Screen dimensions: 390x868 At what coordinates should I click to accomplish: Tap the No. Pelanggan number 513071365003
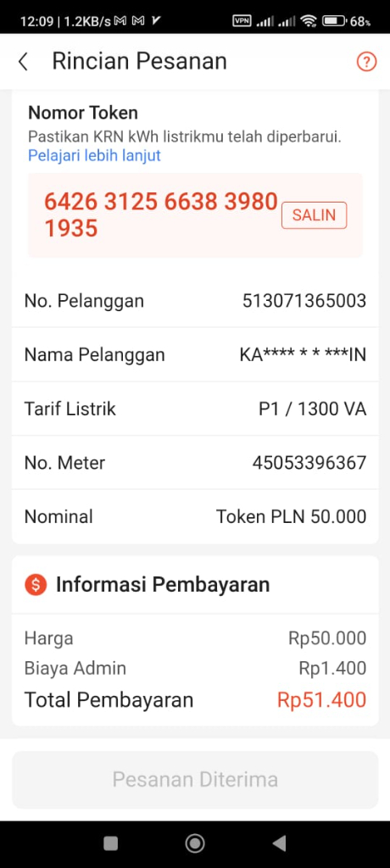pos(304,301)
